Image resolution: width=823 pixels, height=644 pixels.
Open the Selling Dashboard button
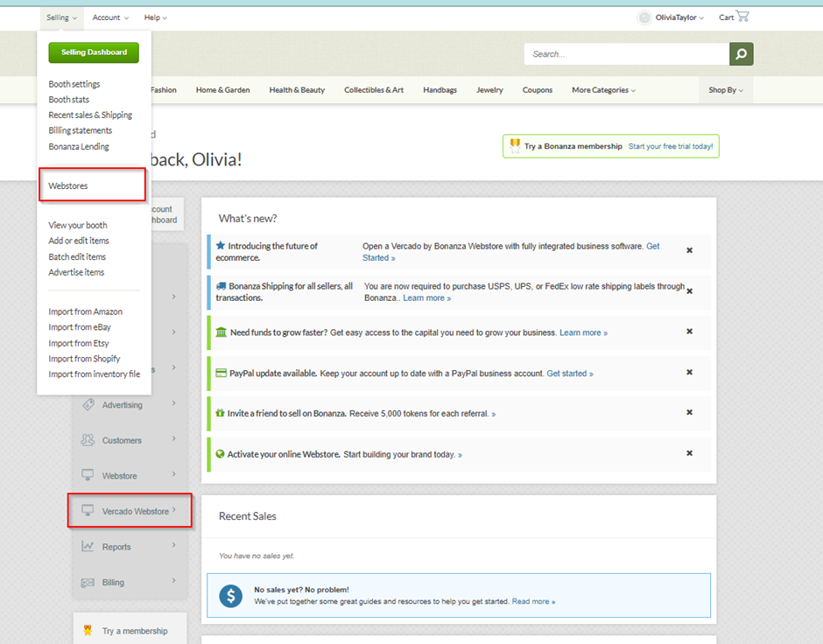point(94,52)
